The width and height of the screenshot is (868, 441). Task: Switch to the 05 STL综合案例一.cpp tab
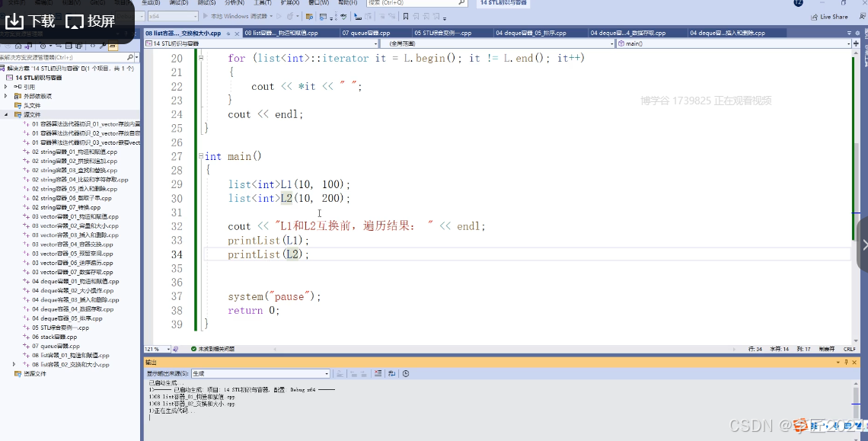click(443, 34)
